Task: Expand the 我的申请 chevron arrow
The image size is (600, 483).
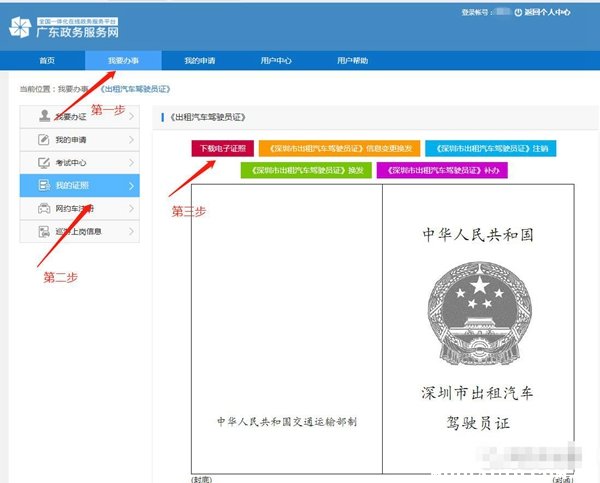Action: point(132,140)
